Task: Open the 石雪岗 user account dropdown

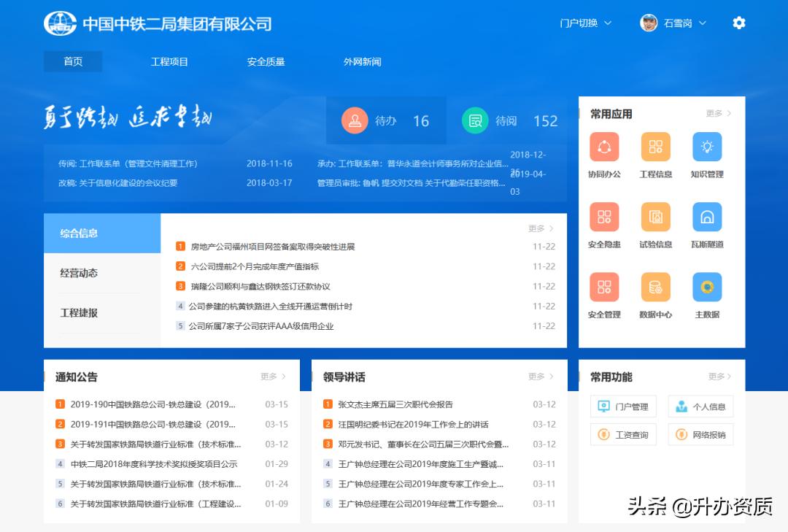Action: [x=673, y=23]
